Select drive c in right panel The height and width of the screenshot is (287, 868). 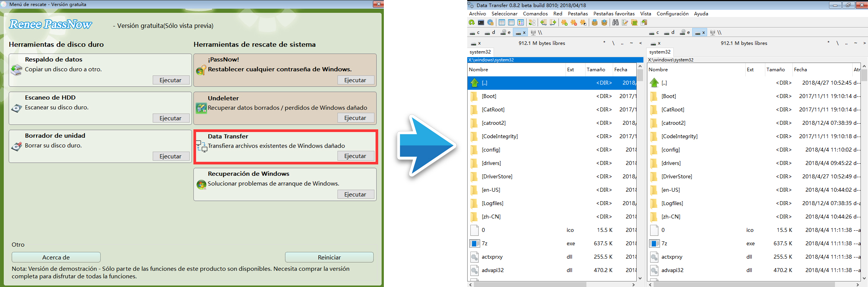tap(654, 33)
